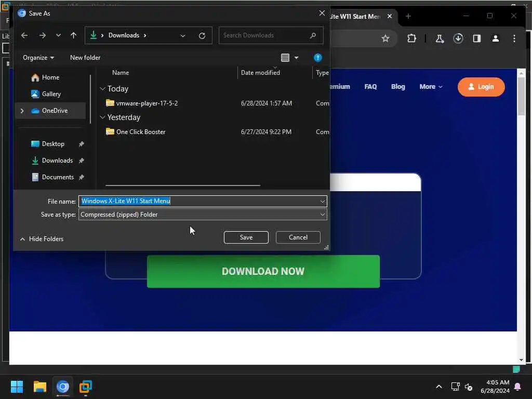Open notification bell icon

pyautogui.click(x=518, y=387)
